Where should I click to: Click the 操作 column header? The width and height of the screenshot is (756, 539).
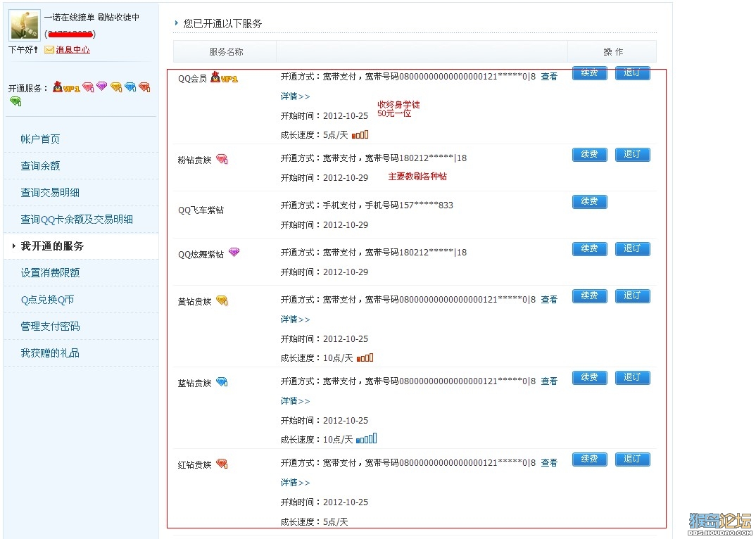point(613,51)
